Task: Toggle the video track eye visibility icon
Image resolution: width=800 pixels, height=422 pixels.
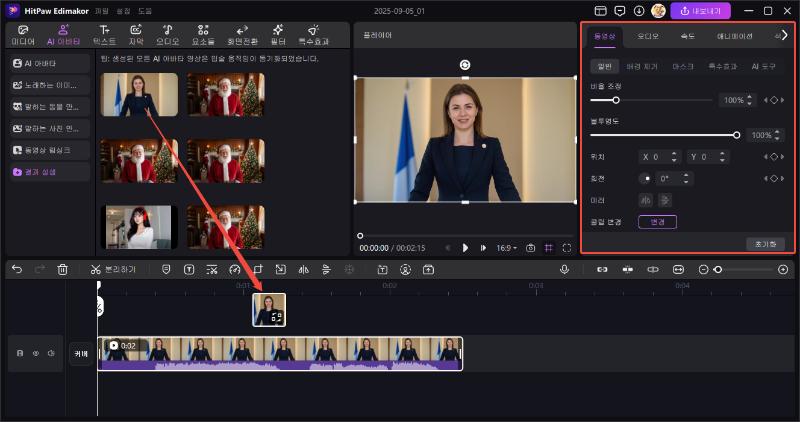Action: pos(36,353)
